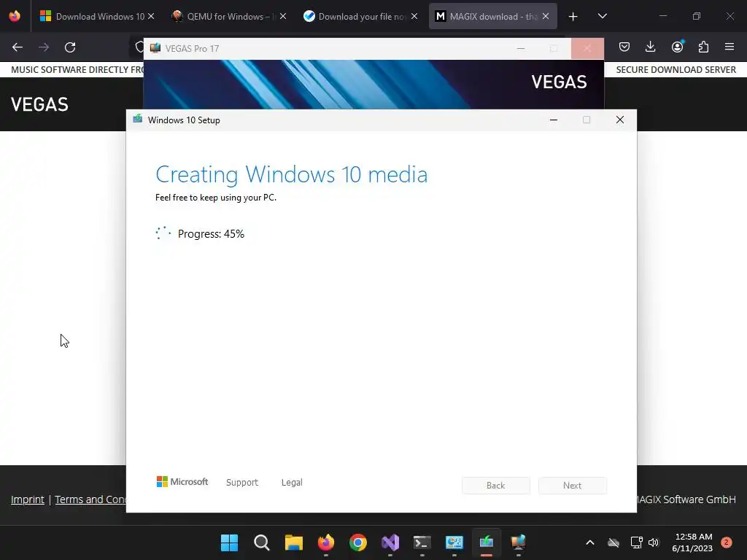Close the MAGIX download tab

(546, 16)
